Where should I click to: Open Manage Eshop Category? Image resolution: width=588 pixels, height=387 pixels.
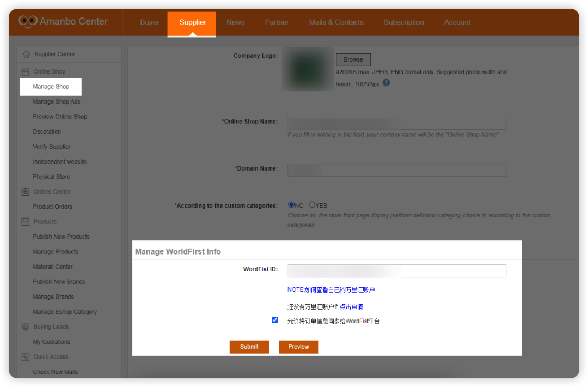[64, 312]
